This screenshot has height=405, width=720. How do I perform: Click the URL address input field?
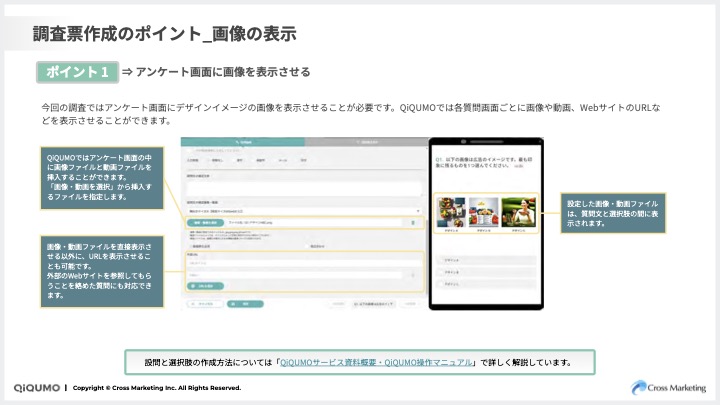click(x=294, y=275)
